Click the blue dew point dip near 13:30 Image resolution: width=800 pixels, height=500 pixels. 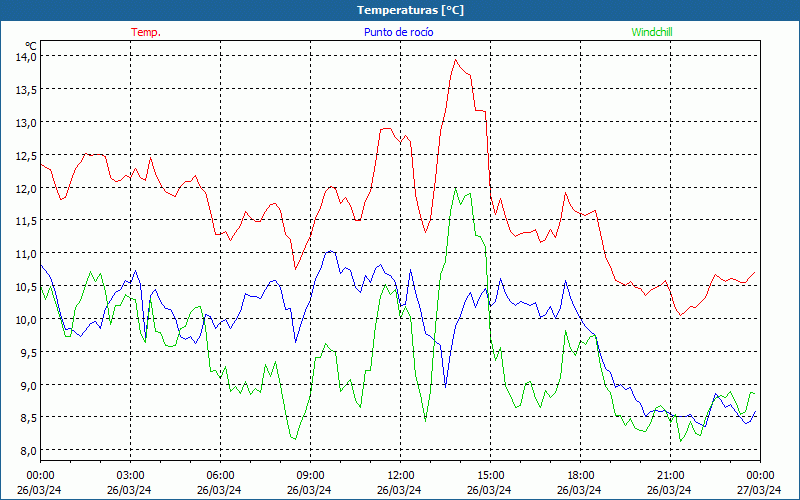click(445, 387)
